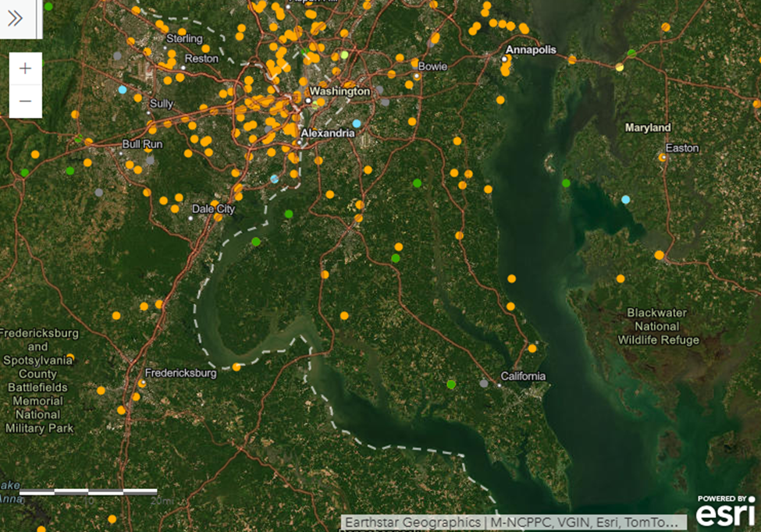
Task: Zoom out using the minus button
Action: point(25,101)
